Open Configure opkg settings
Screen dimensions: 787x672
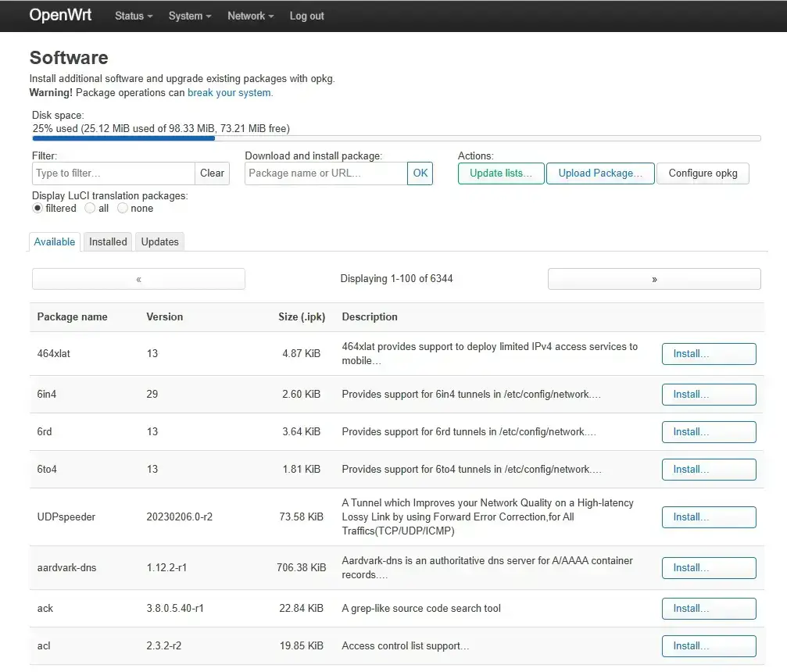(703, 173)
